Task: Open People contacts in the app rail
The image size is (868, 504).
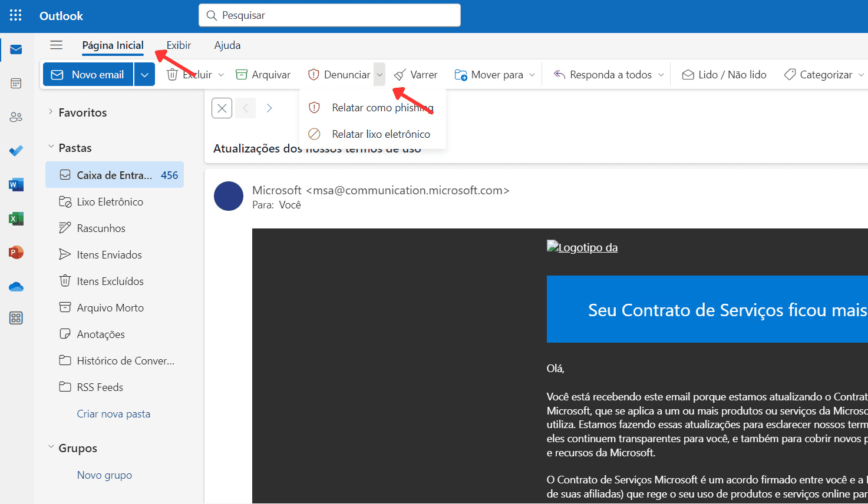Action: [x=16, y=117]
